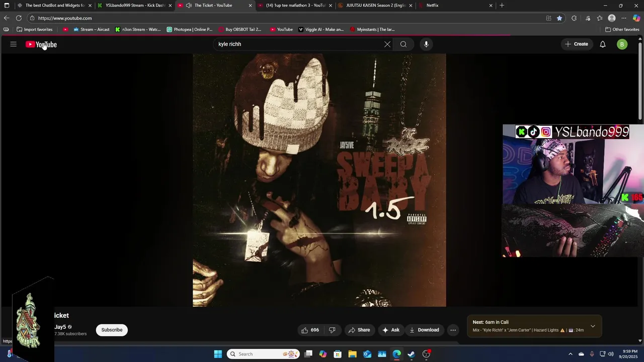The width and height of the screenshot is (644, 362).
Task: Expand the 'Other favorites' folder
Action: point(622,30)
